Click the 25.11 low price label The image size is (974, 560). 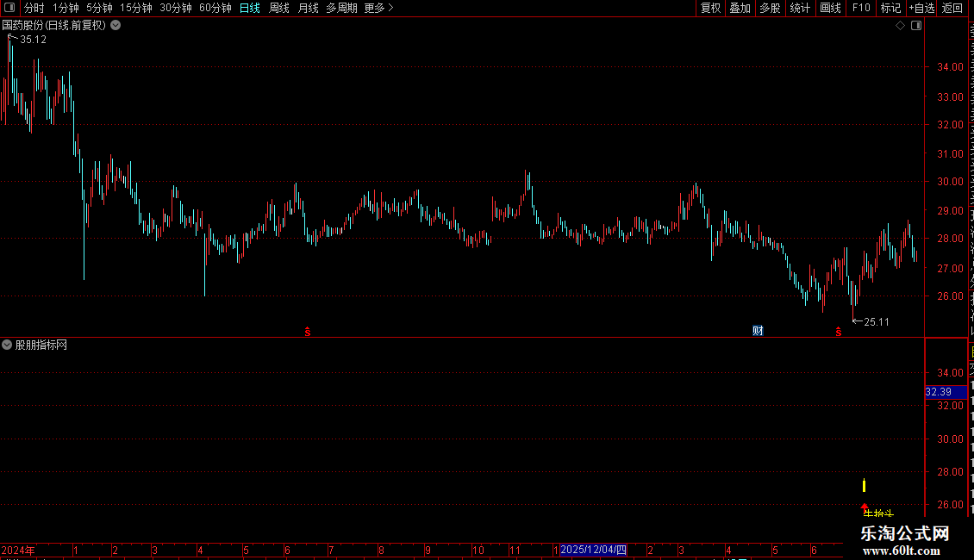877,322
